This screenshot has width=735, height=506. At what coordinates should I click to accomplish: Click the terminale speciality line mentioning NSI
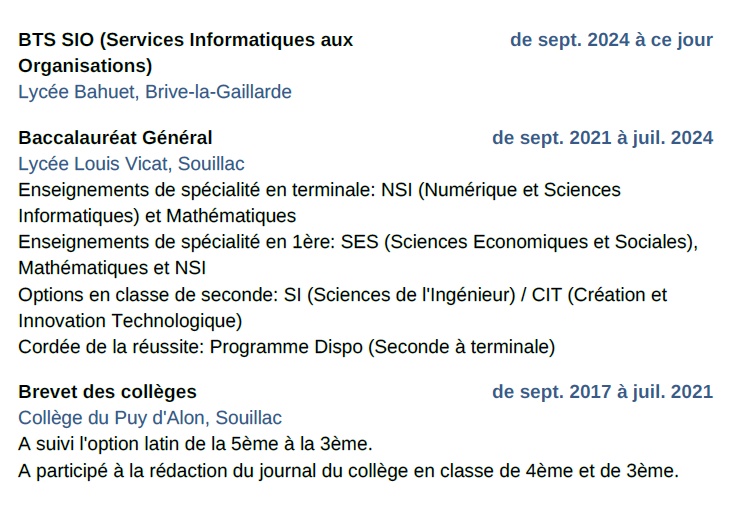click(319, 190)
